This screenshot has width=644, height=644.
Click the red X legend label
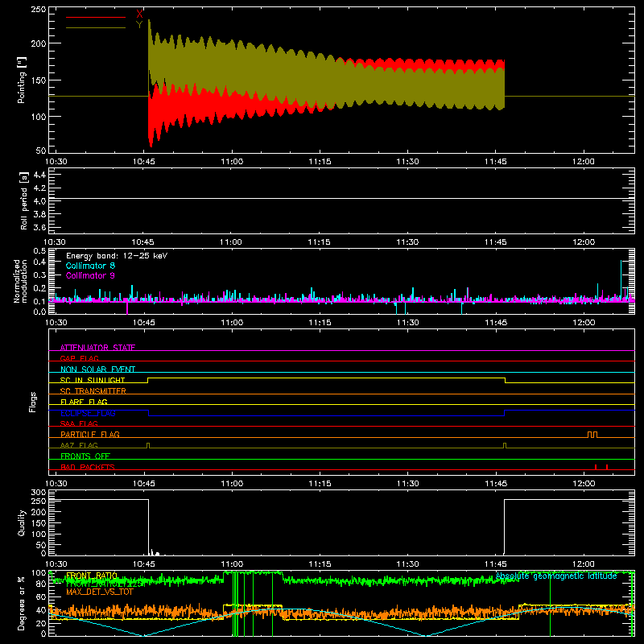click(x=139, y=14)
